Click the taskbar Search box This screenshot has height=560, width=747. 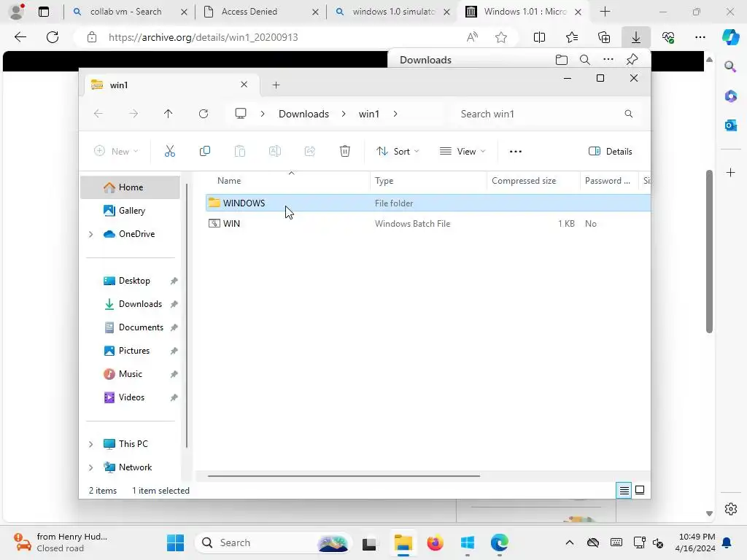point(274,542)
